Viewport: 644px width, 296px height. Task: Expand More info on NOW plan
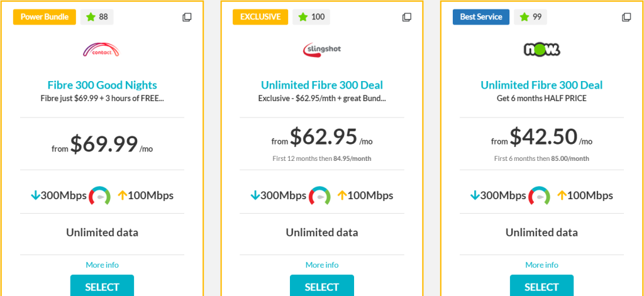(541, 265)
